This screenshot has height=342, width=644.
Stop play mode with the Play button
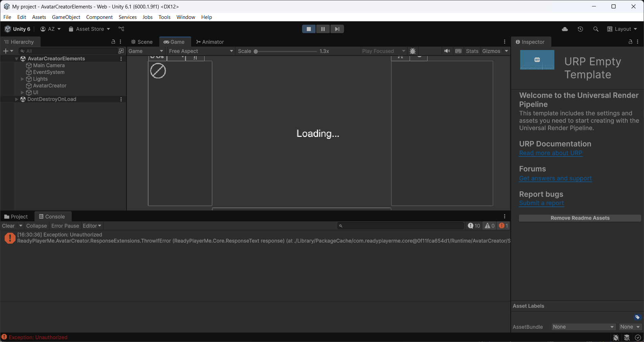coord(309,29)
